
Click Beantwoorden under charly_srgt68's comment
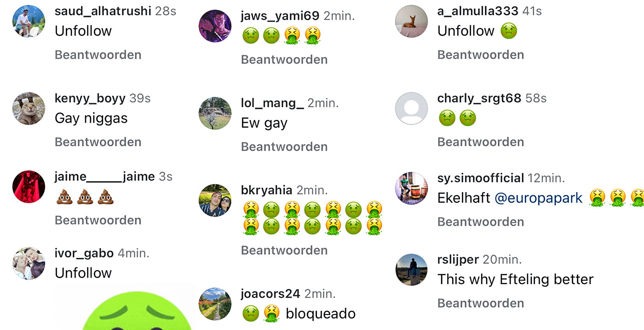[x=481, y=142]
